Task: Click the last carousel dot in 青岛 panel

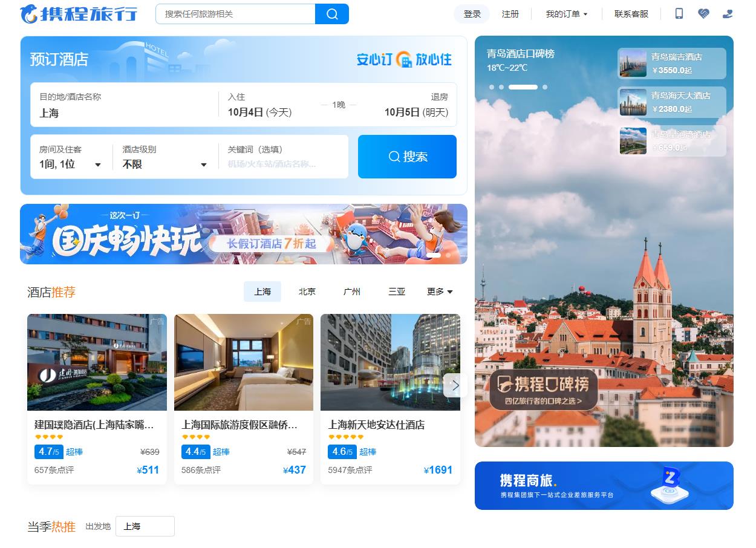Action: (x=545, y=87)
